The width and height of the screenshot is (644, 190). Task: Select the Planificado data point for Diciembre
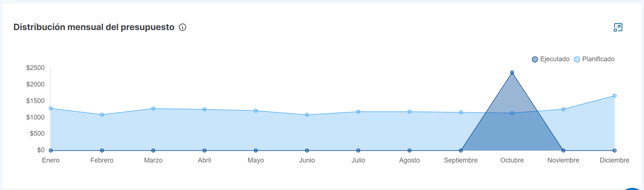coord(615,96)
